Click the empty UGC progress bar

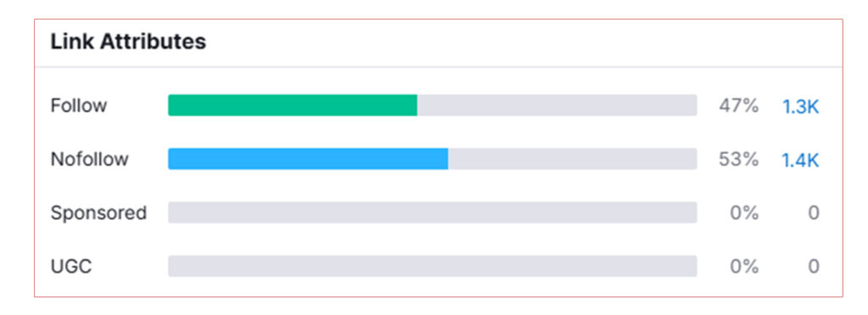[432, 267]
